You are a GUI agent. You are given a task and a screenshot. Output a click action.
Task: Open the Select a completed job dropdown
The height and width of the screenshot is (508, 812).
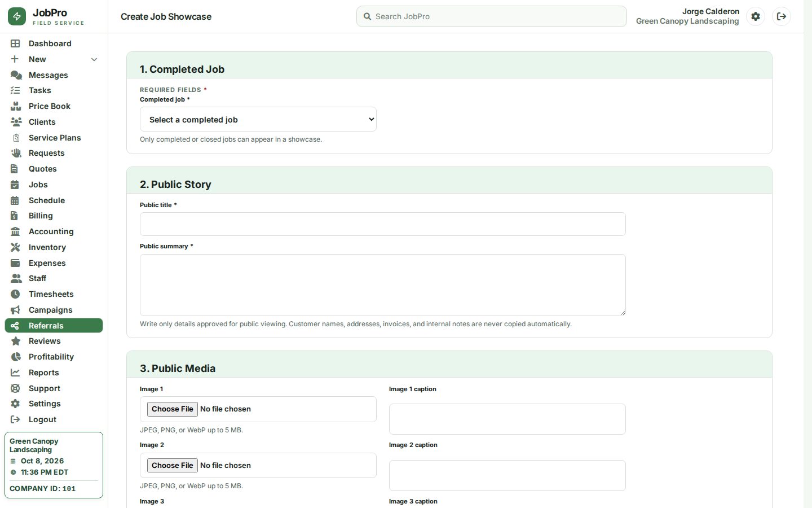coord(258,119)
